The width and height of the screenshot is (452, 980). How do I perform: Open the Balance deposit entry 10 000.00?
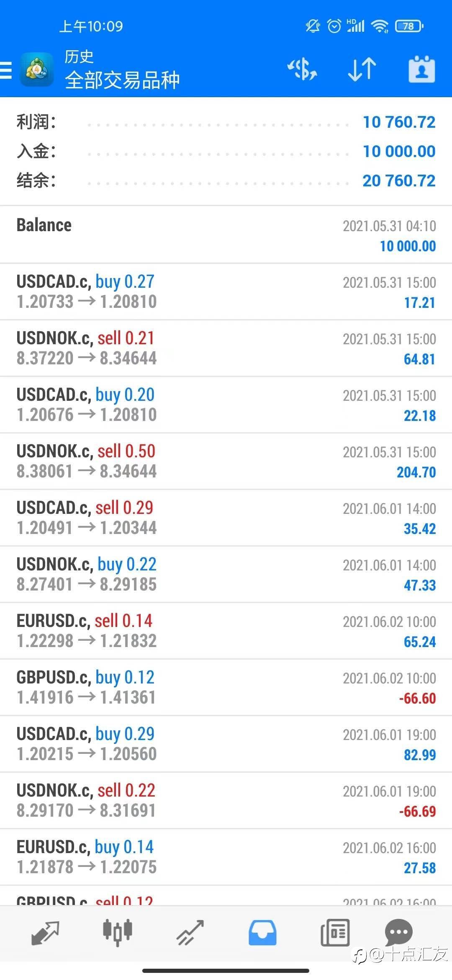coord(226,235)
